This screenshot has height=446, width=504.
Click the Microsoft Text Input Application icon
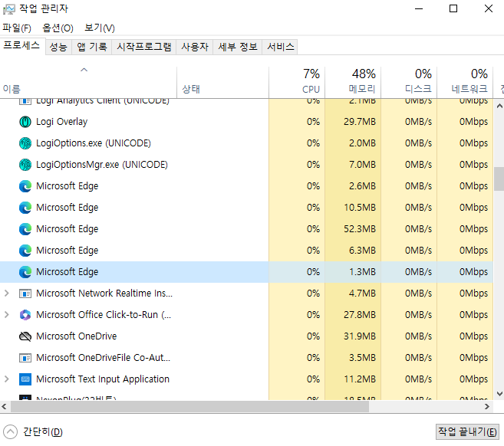coord(25,379)
